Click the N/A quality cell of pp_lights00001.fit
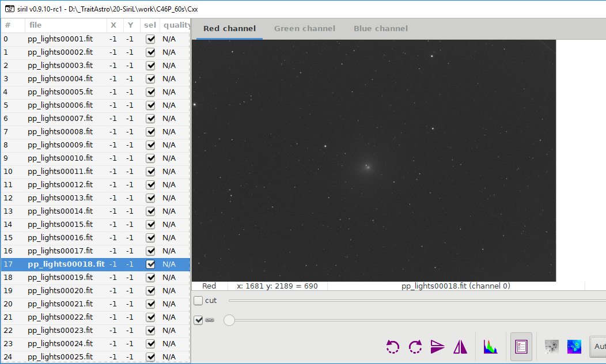Screen dimensions: 606x364 (169, 39)
